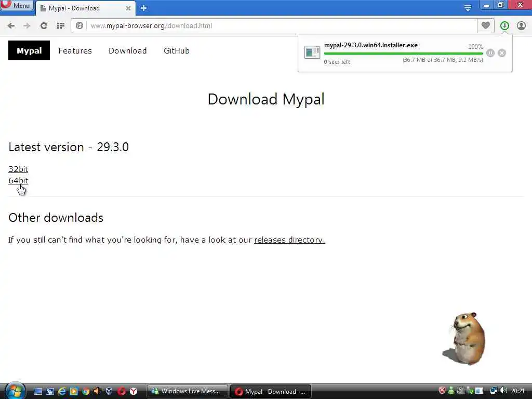Cancel the mypal installer download
Image resolution: width=532 pixels, height=399 pixels.
point(502,53)
